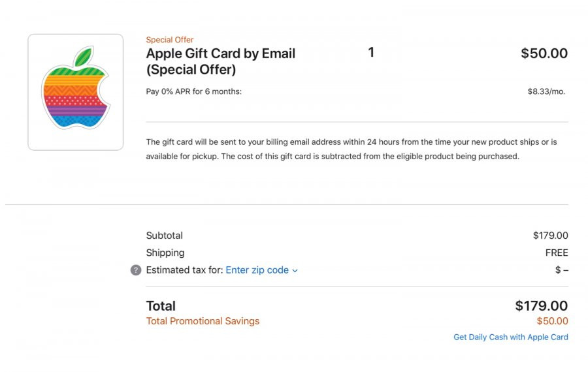Image resolution: width=588 pixels, height=372 pixels.
Task: Click the FREE shipping value
Action: pos(557,253)
